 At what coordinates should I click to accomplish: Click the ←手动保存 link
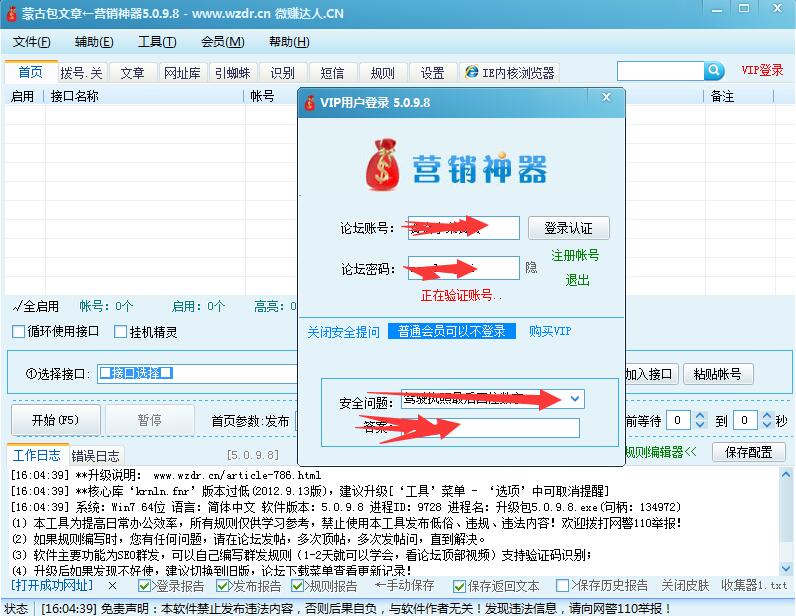click(x=405, y=586)
